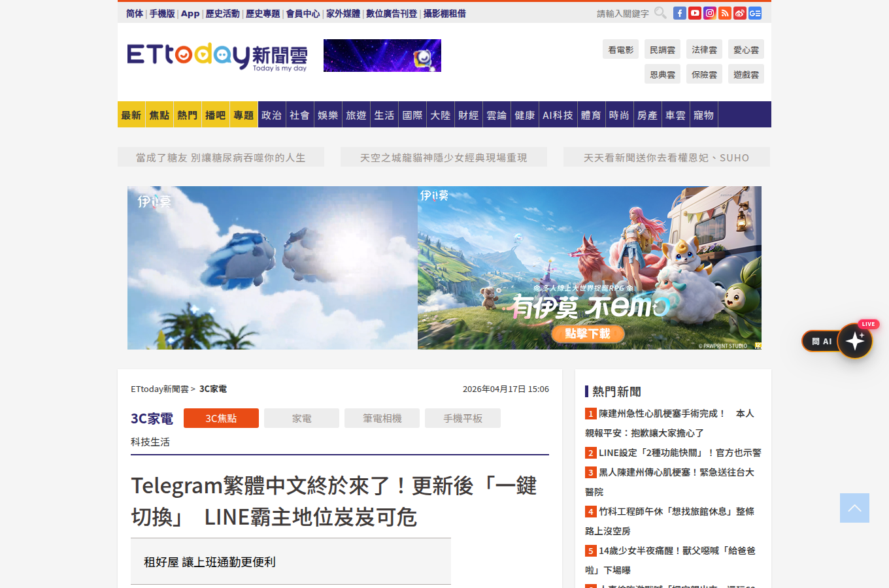Click the 遊戲雲 button
This screenshot has width=889, height=588.
[x=746, y=74]
